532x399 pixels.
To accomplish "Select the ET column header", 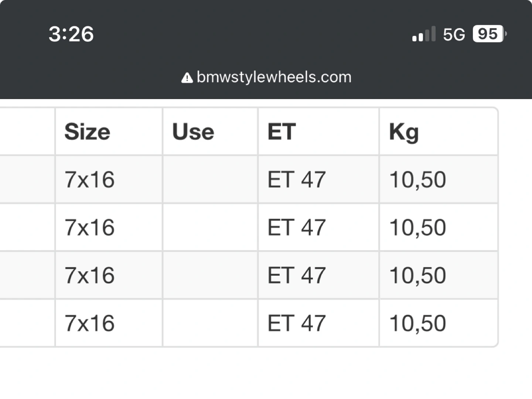I will pyautogui.click(x=282, y=132).
